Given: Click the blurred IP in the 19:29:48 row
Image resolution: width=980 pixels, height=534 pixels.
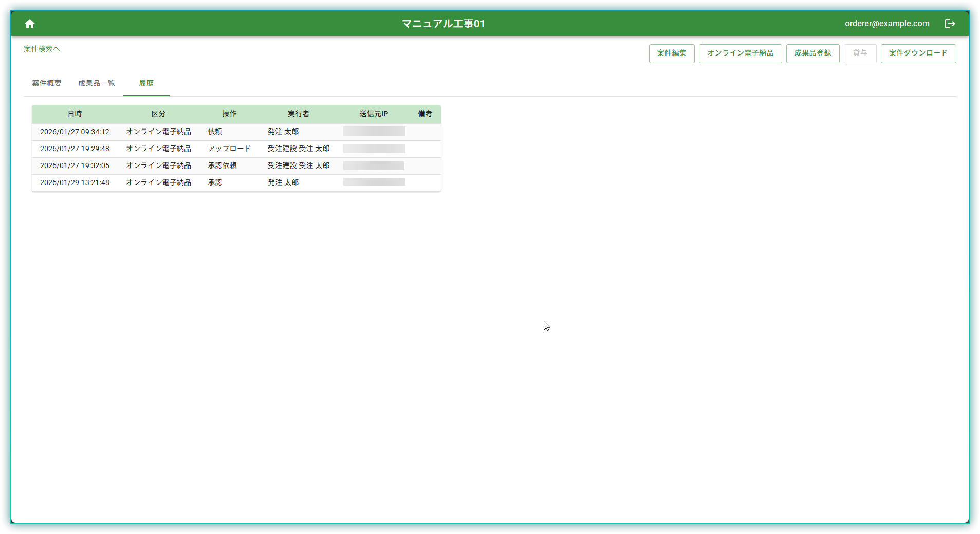Looking at the screenshot, I should (x=374, y=149).
